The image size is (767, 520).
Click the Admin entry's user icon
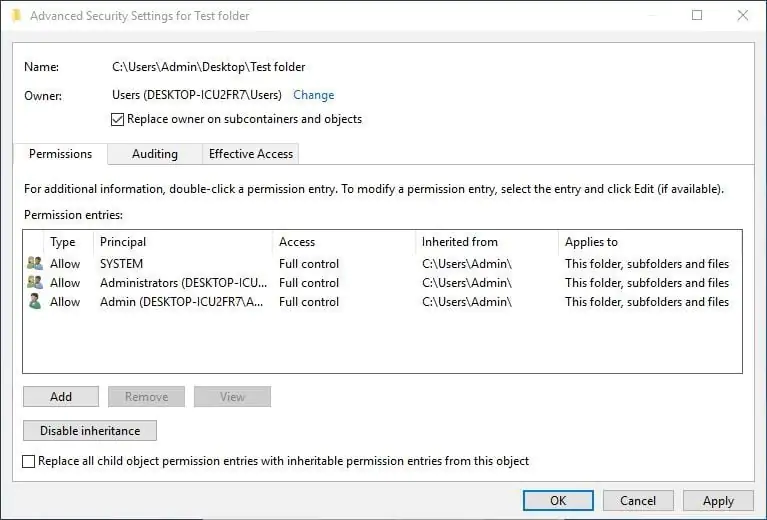(x=35, y=302)
